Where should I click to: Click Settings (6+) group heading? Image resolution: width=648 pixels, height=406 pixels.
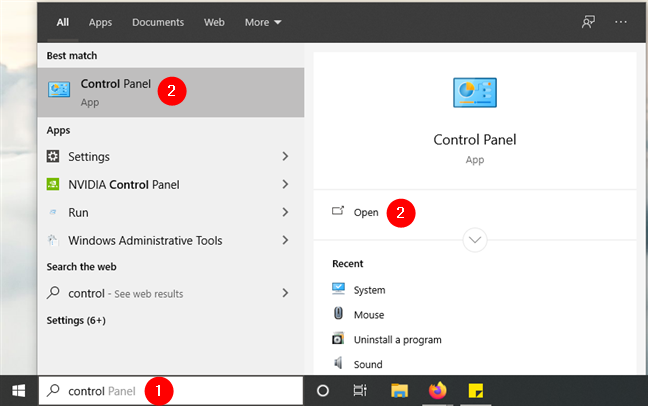pyautogui.click(x=76, y=320)
